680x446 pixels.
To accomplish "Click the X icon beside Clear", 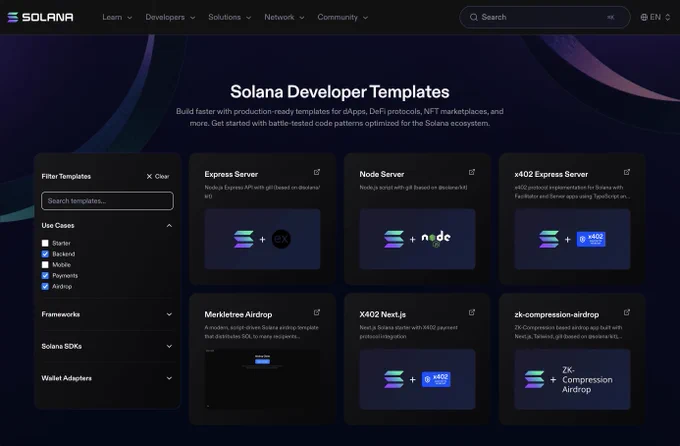I will click(x=149, y=177).
